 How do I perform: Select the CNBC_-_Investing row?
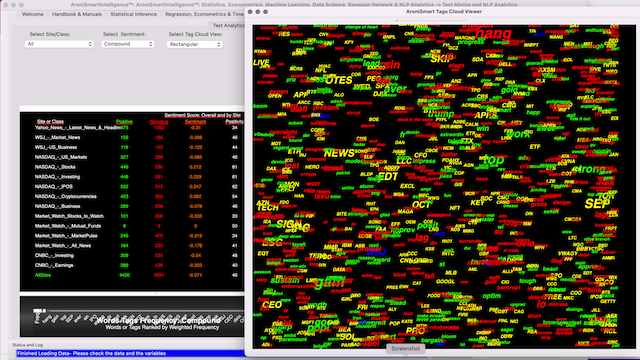pos(132,256)
